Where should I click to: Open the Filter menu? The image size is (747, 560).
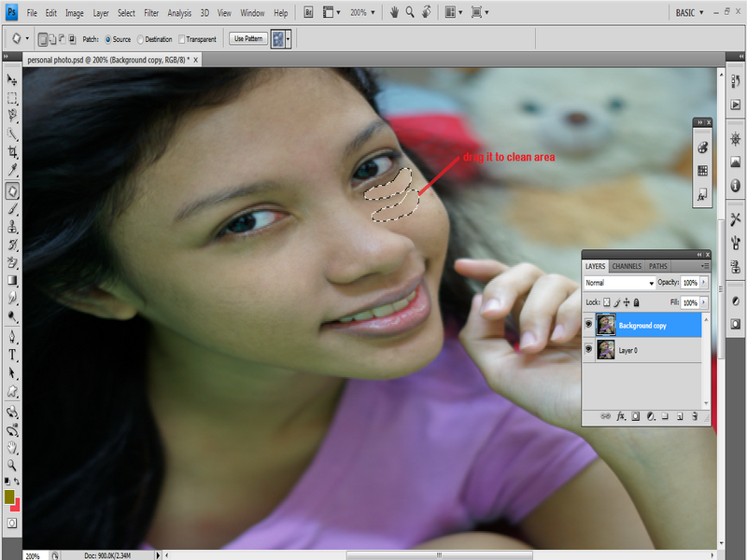150,14
